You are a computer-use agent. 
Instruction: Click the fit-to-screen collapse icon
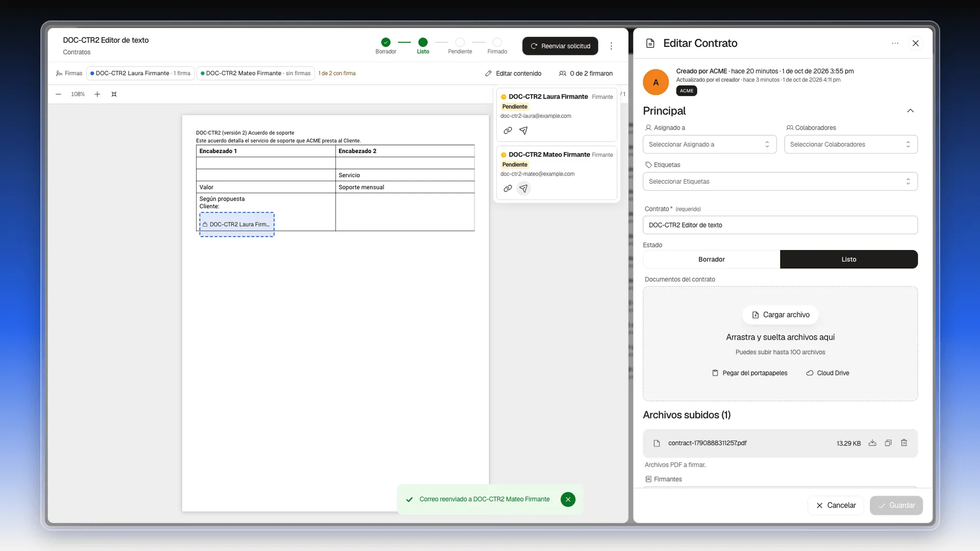pos(114,94)
